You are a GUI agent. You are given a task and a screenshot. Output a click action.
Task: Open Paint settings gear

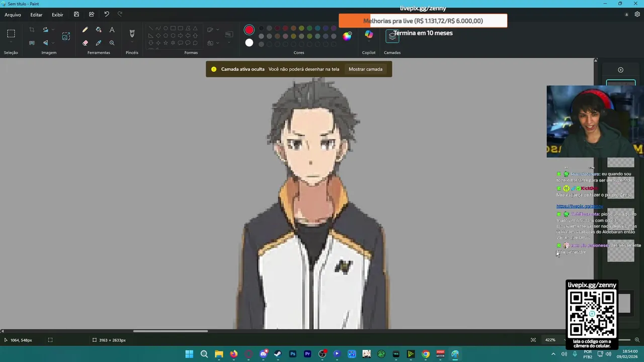[x=637, y=15]
